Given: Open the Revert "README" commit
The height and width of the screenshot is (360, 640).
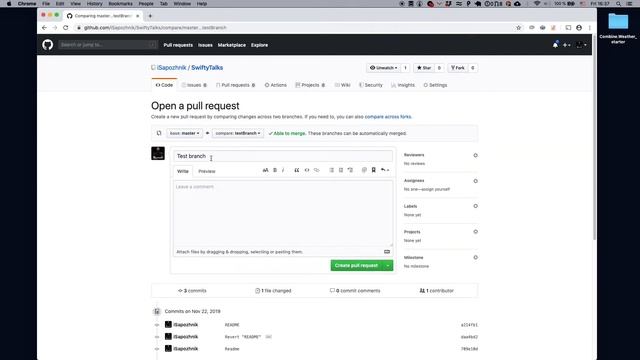Looking at the screenshot, I should (243, 337).
